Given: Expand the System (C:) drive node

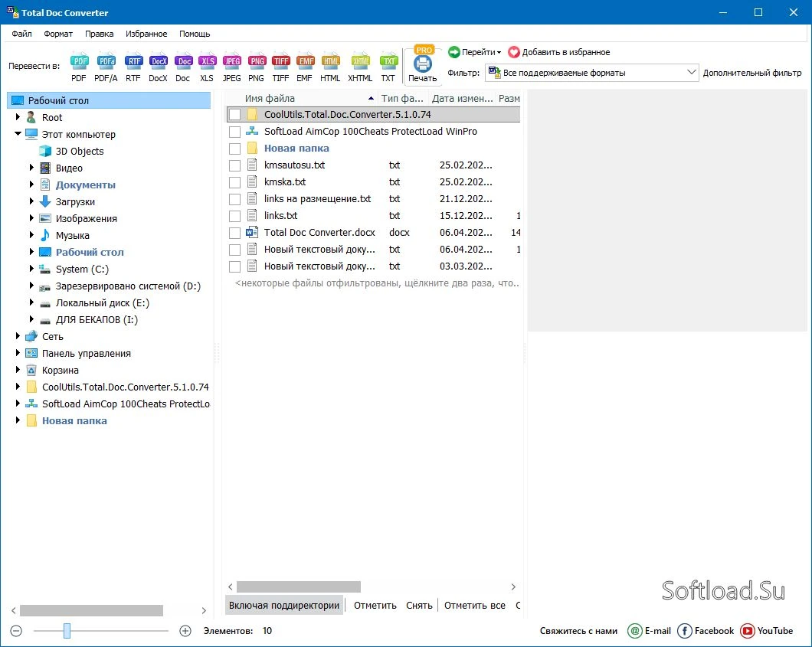Looking at the screenshot, I should 31,269.
